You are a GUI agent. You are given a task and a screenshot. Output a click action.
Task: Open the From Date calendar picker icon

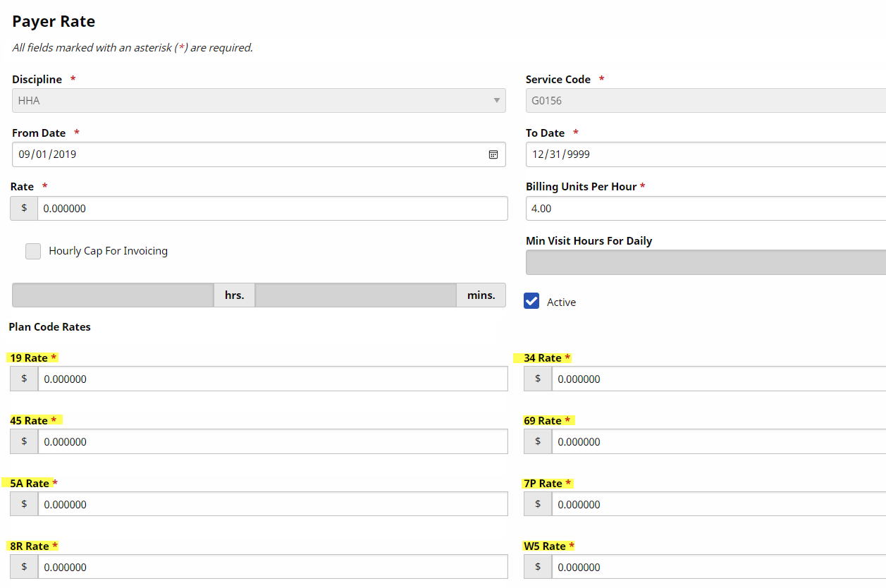[493, 154]
